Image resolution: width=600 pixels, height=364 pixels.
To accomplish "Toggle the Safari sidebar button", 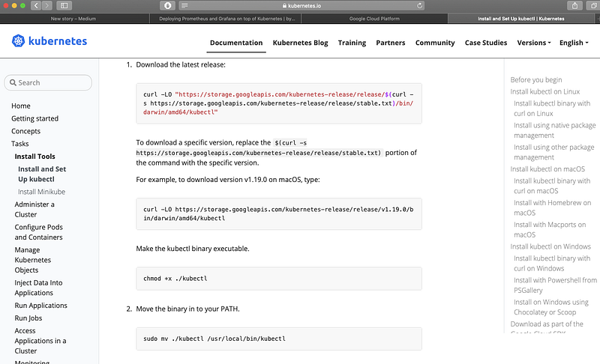I will [x=64, y=5].
